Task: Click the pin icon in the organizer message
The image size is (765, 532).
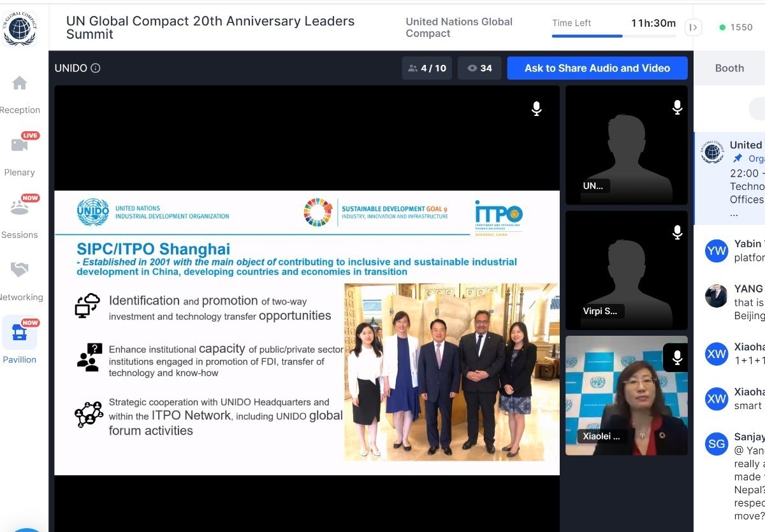Action: (738, 159)
